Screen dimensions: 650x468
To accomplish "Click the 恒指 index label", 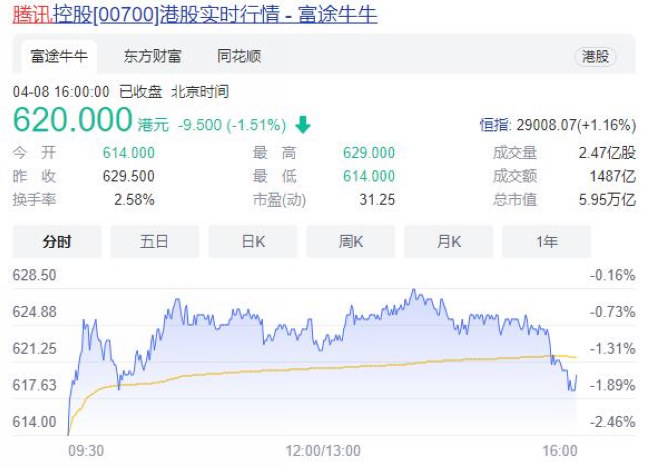I will [x=494, y=125].
